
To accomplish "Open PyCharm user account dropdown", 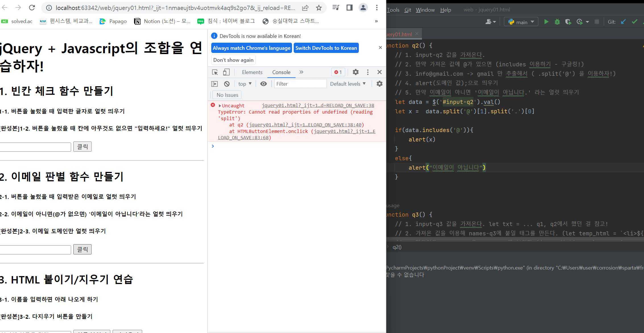I will [490, 22].
